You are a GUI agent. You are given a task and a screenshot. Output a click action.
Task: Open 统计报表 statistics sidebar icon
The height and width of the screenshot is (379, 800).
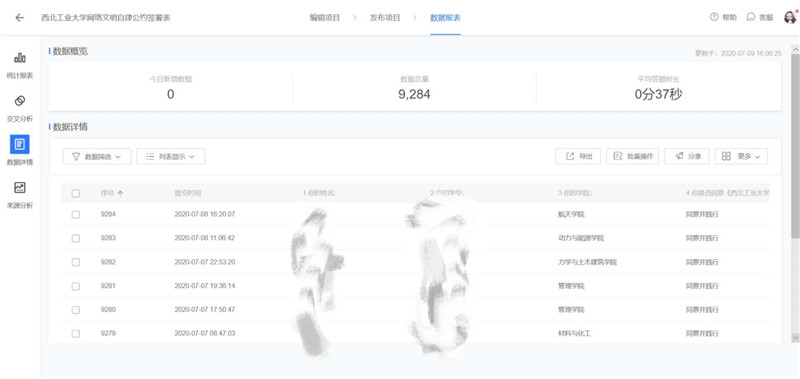[20, 58]
